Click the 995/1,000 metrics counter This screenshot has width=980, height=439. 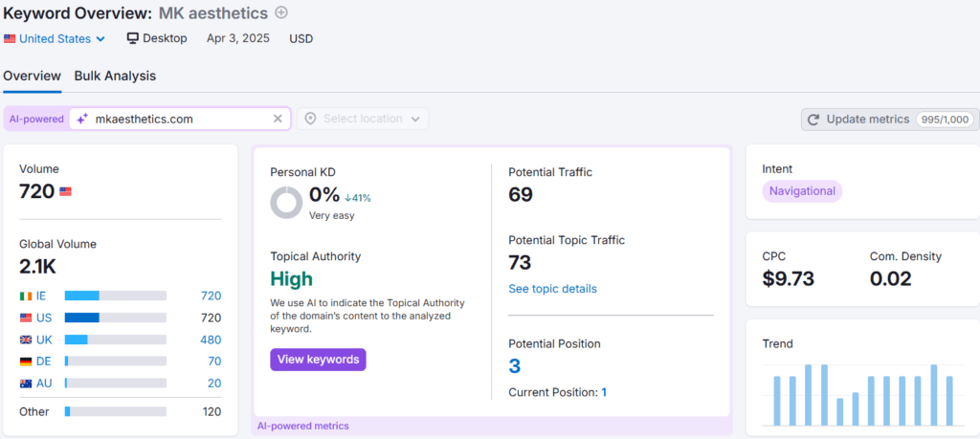[x=946, y=120]
